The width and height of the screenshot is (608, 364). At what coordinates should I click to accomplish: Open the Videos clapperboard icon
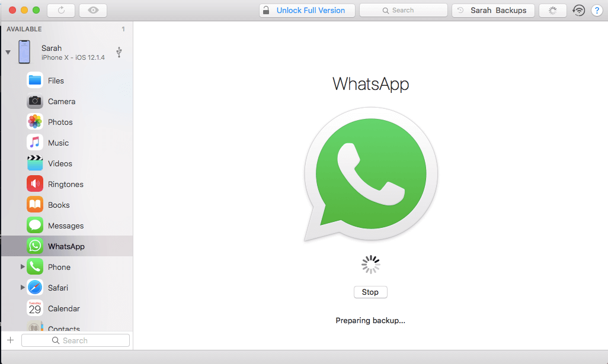pos(35,163)
